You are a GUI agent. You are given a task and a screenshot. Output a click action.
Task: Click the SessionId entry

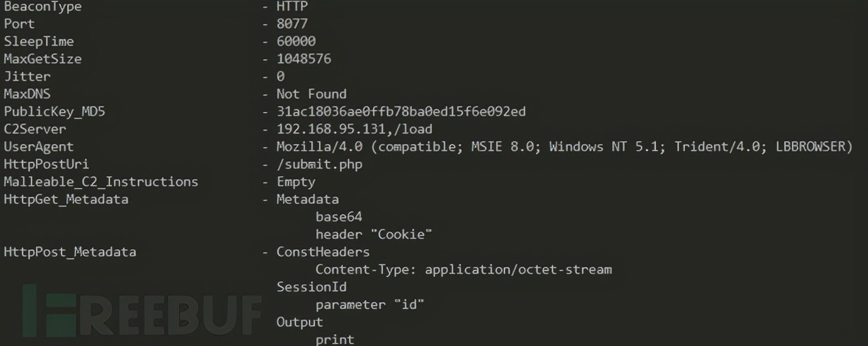coord(312,287)
